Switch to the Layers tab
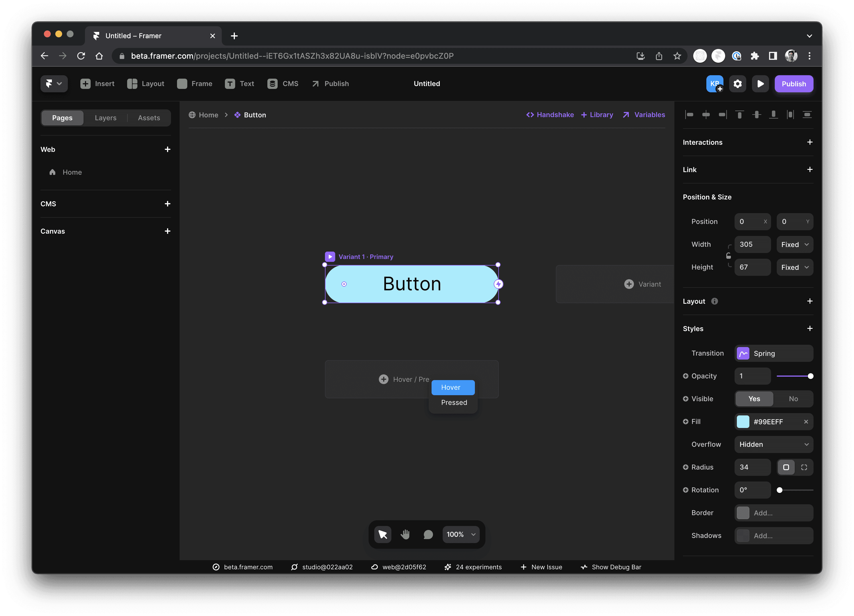The height and width of the screenshot is (616, 854). 105,118
